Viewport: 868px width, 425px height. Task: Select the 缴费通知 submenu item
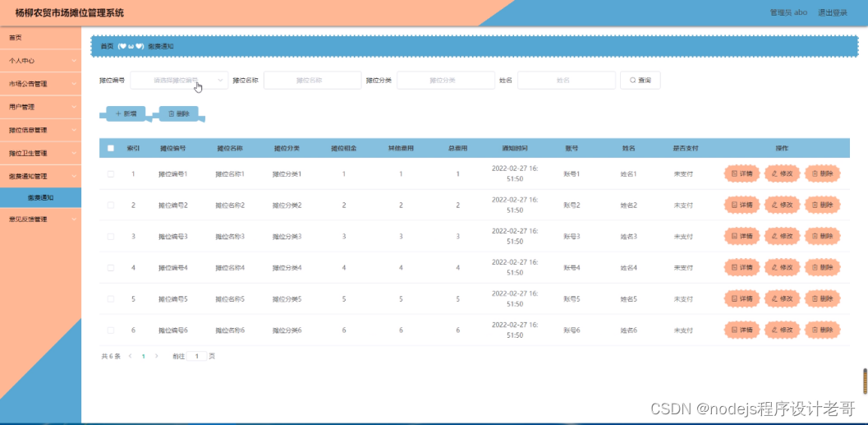pos(40,197)
